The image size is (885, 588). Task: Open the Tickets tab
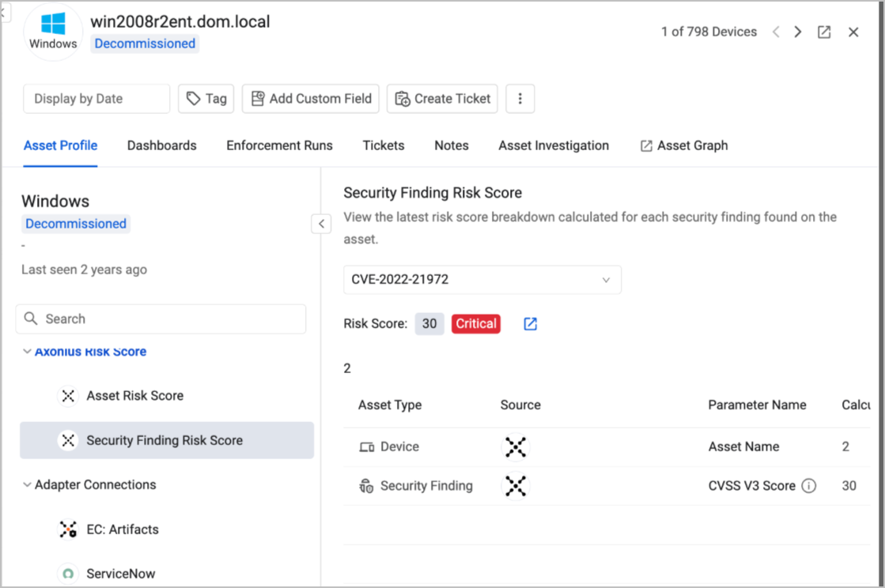coord(384,145)
